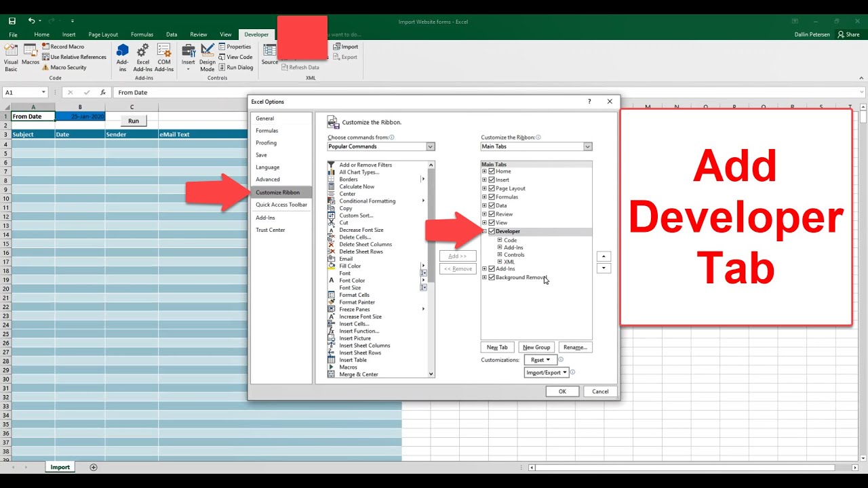868x488 pixels.
Task: Click the New Group button
Action: pyautogui.click(x=536, y=347)
